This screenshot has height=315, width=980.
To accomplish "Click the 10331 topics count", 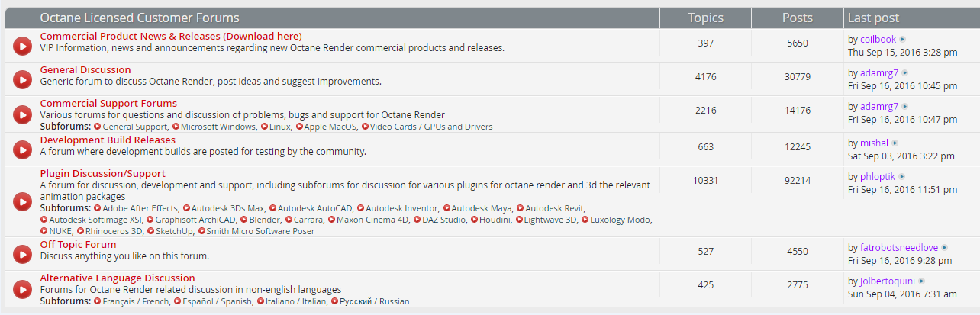I will coord(705,181).
